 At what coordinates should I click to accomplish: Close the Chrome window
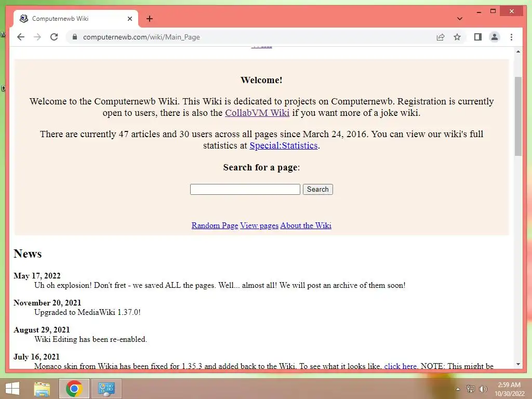click(x=512, y=11)
